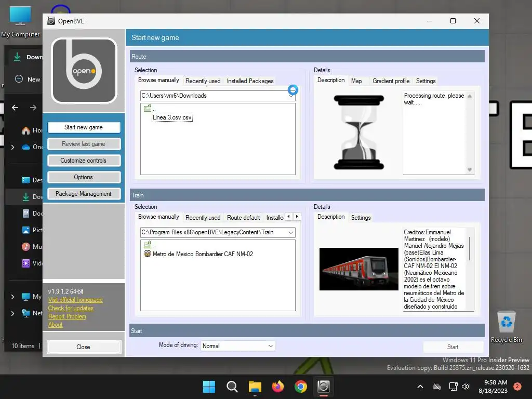Click the network tray icon
This screenshot has height=399, width=532.
(x=453, y=387)
